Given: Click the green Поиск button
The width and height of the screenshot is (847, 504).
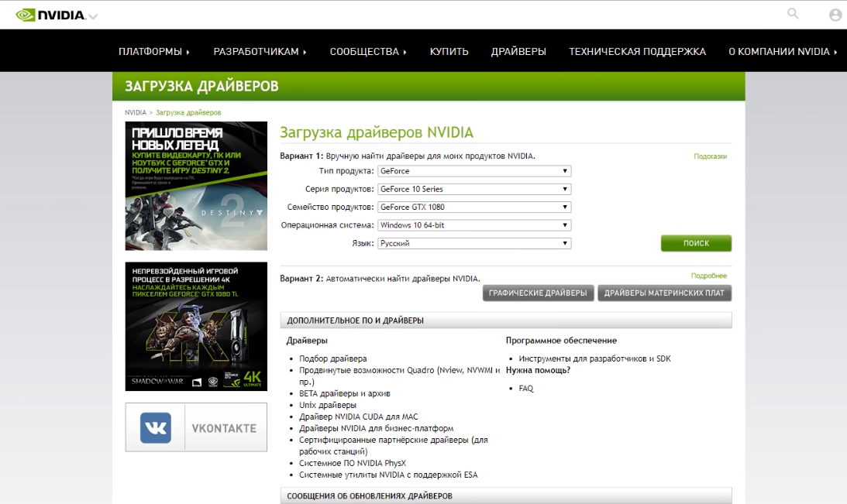Looking at the screenshot, I should (x=697, y=243).
